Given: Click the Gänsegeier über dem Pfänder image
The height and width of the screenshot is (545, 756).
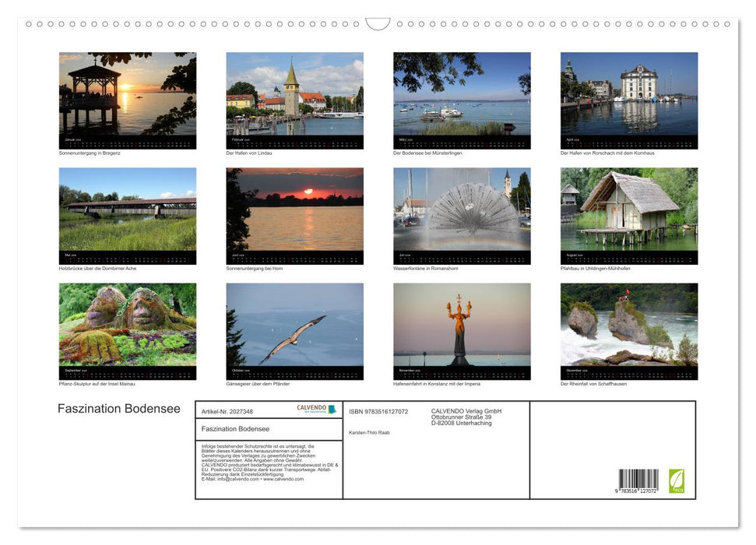Looking at the screenshot, I should tap(294, 331).
